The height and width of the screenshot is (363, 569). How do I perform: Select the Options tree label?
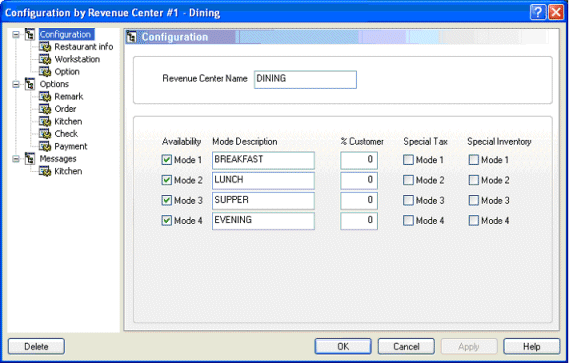[x=54, y=84]
